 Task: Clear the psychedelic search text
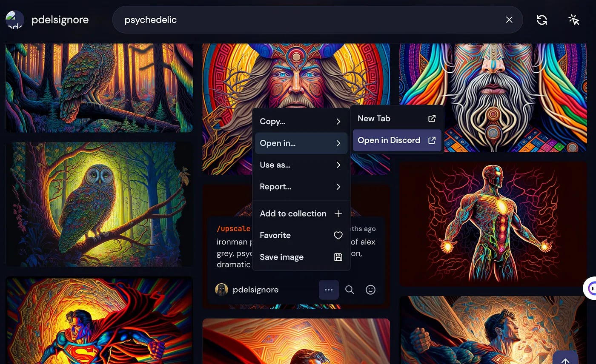point(509,20)
